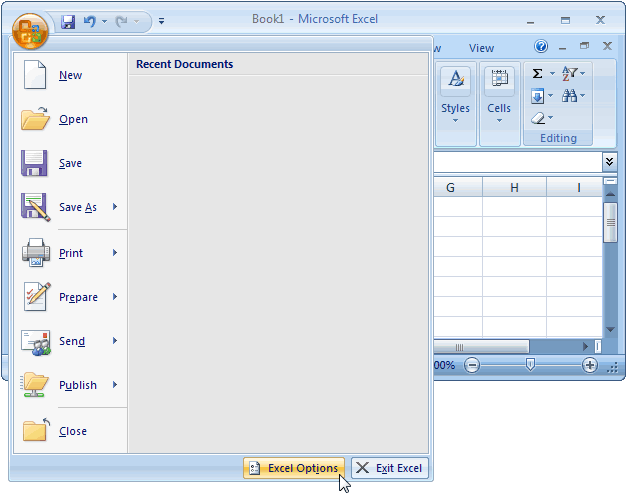Viewport: 628px width, 496px height.
Task: Click the checklist pencil Prepare icon
Action: 36,296
